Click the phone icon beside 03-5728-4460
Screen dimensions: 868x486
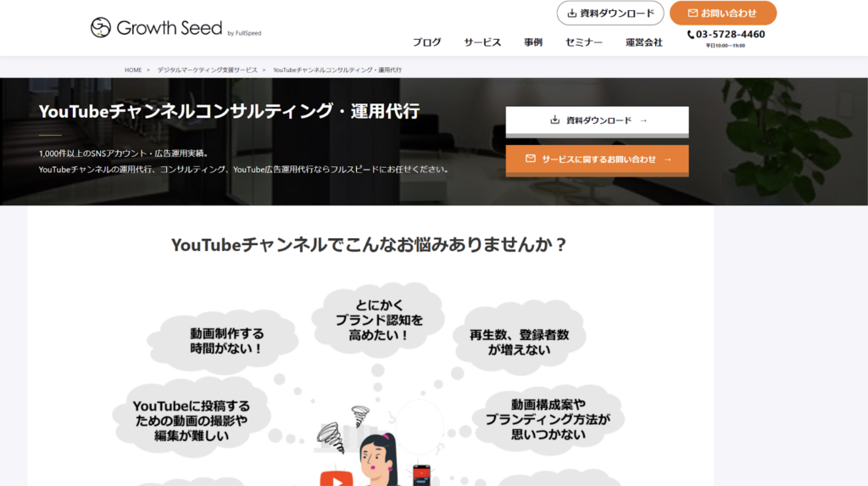(690, 35)
